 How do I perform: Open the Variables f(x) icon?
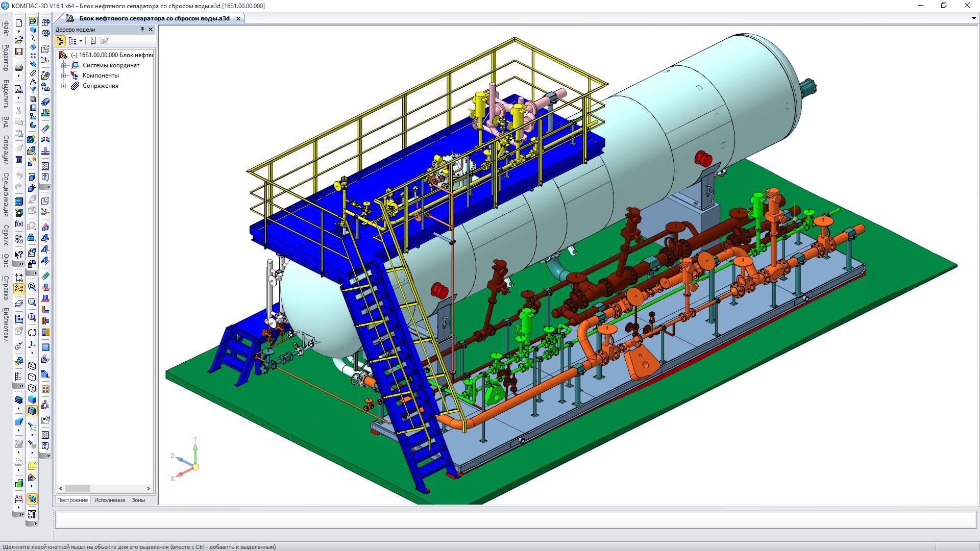19,224
